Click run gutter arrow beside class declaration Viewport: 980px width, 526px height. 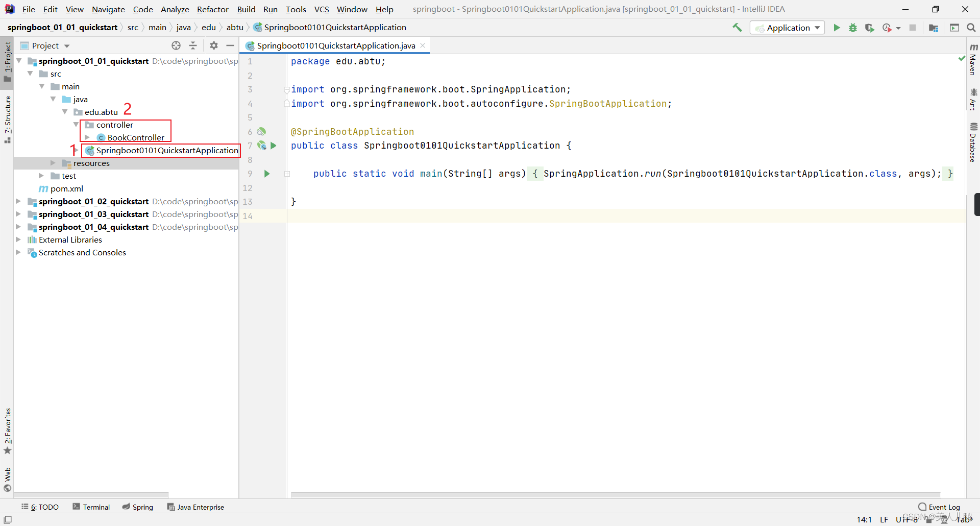tap(274, 146)
